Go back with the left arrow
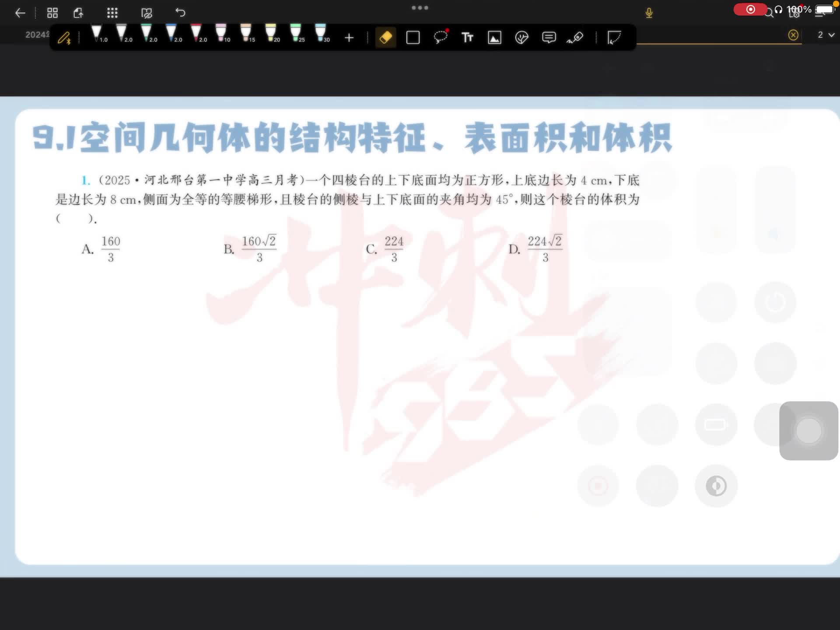Image resolution: width=840 pixels, height=630 pixels. pos(20,13)
